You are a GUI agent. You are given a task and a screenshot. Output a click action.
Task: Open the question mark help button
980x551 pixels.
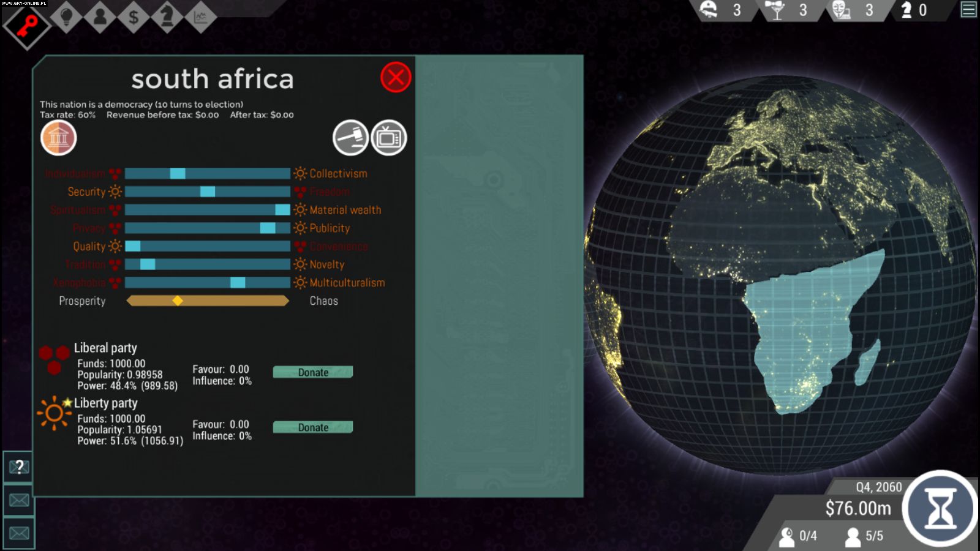19,468
